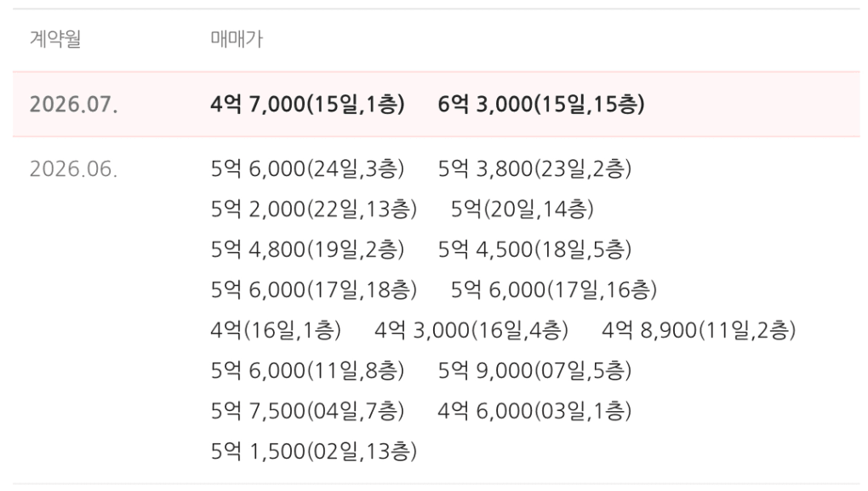Click the 5억 3,800(23일,2층) transaction
Viewport: 868px width, 491px height.
[x=534, y=168]
